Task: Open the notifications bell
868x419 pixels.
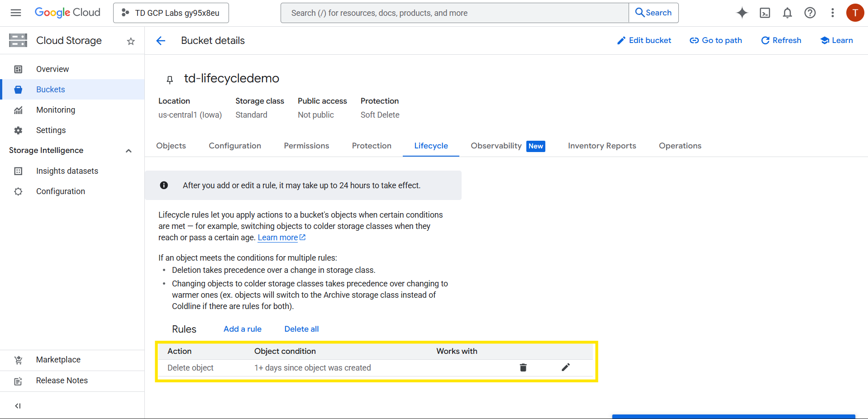Action: click(787, 13)
